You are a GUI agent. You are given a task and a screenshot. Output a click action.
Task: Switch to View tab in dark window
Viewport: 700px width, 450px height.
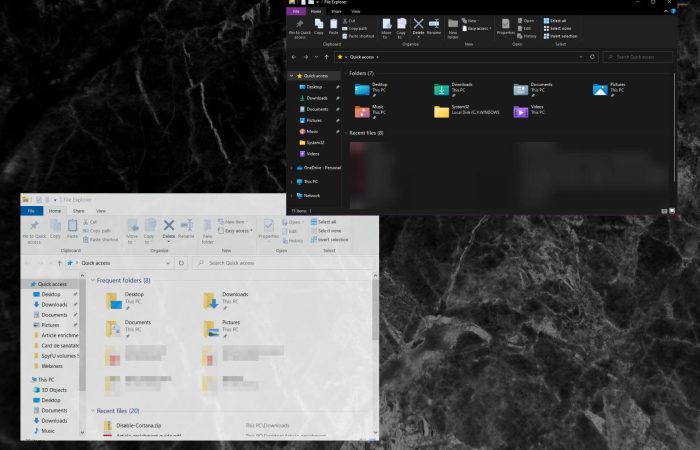(x=356, y=12)
